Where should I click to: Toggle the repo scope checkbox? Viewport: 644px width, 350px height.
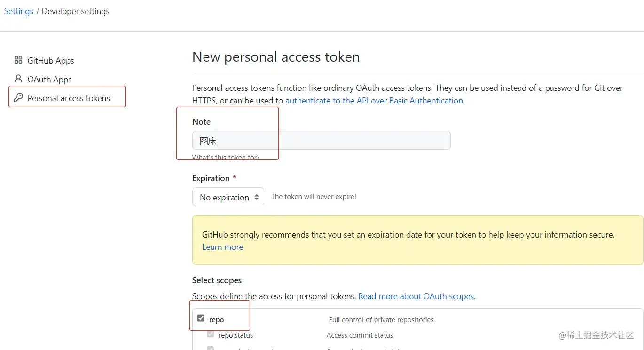point(201,318)
